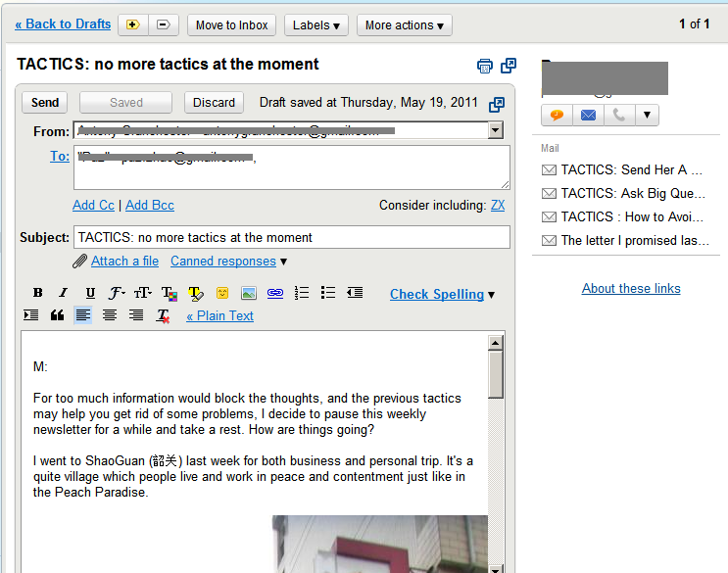Click the Send button

click(45, 103)
